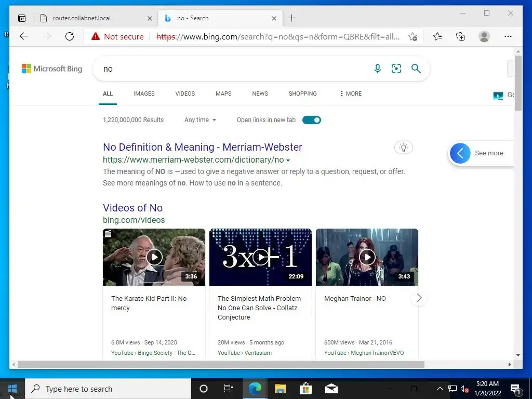This screenshot has height=399, width=532.
Task: Click the horizontal scrollbar thumb
Action: tap(221, 364)
